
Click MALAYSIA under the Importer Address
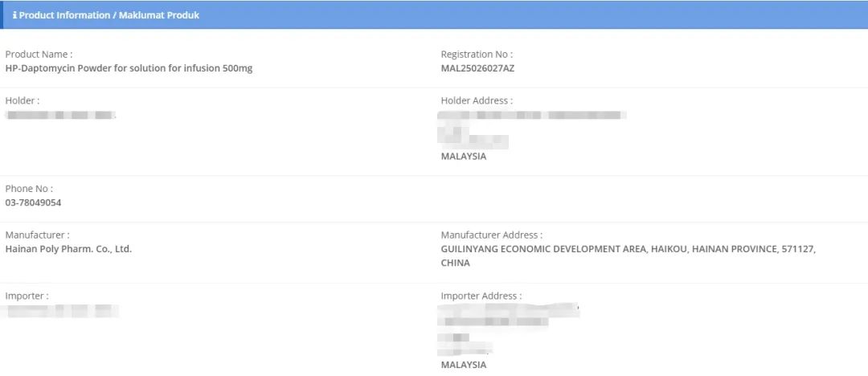click(464, 365)
